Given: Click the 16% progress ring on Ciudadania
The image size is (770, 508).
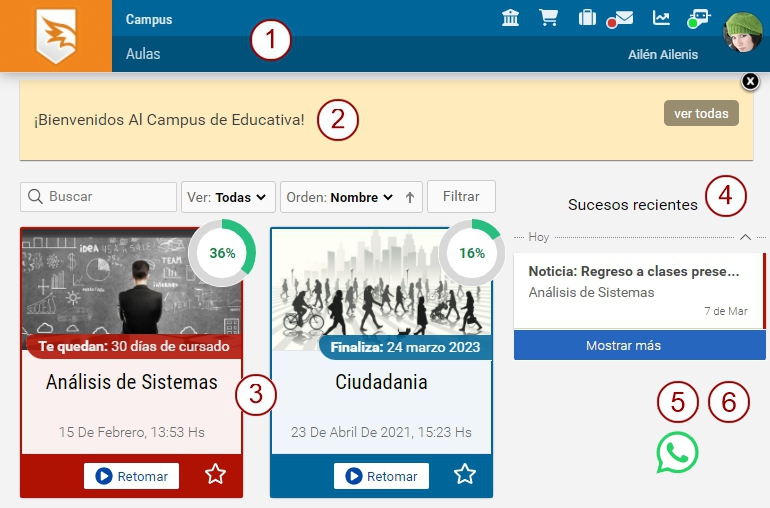Looking at the screenshot, I should coord(471,252).
